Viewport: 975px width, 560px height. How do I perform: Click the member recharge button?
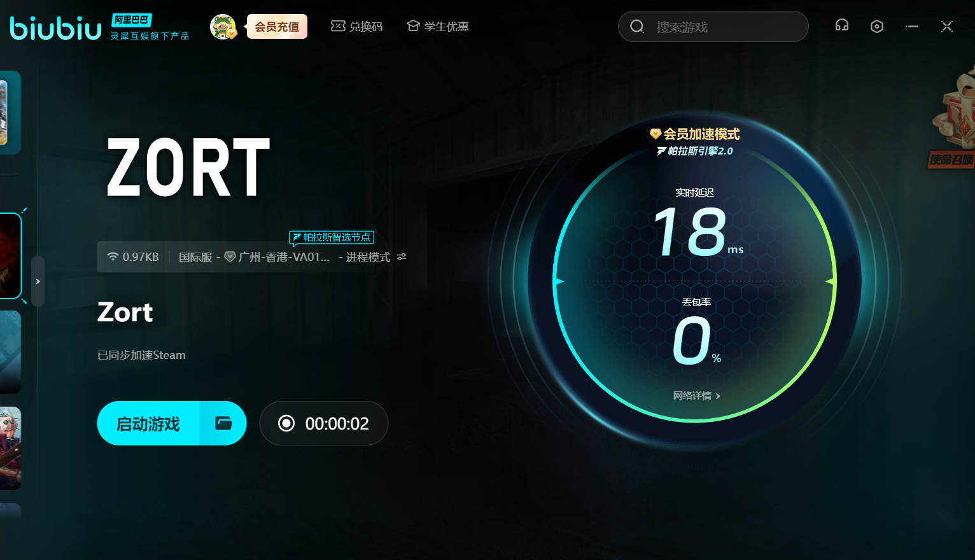pos(277,27)
